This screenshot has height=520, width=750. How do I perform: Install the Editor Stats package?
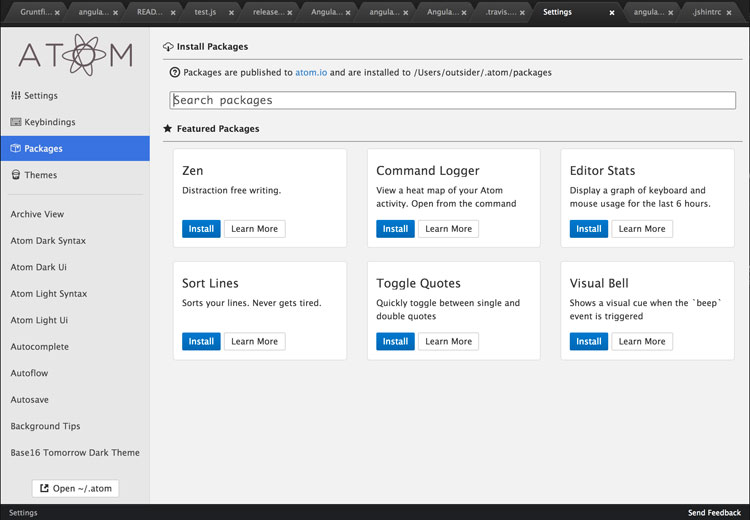[x=589, y=229]
